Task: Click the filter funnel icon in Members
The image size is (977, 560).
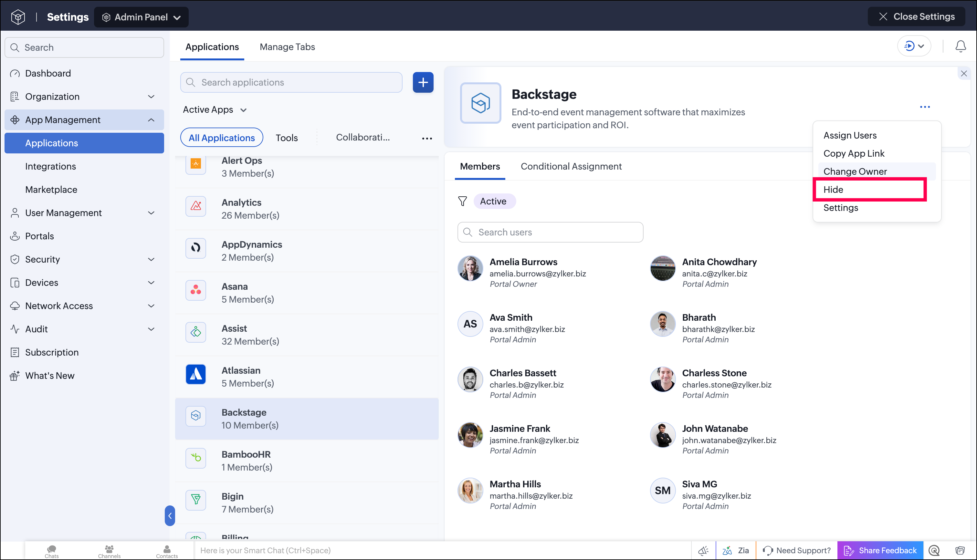Action: [462, 201]
